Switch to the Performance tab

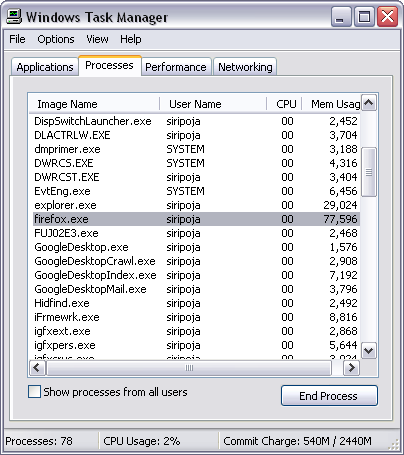point(176,67)
